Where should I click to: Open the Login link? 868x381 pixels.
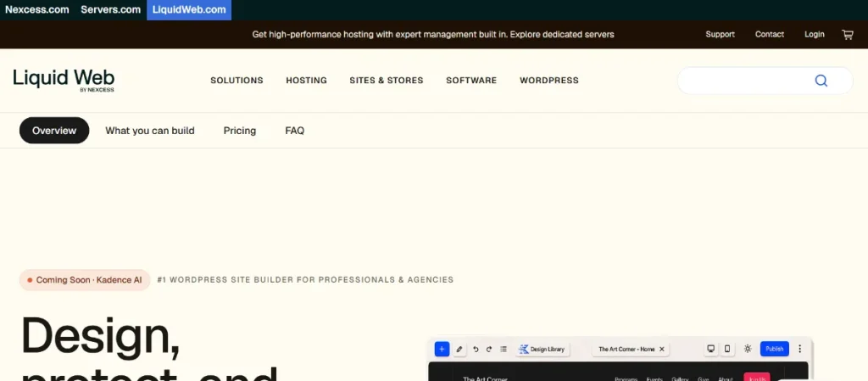[x=815, y=34]
